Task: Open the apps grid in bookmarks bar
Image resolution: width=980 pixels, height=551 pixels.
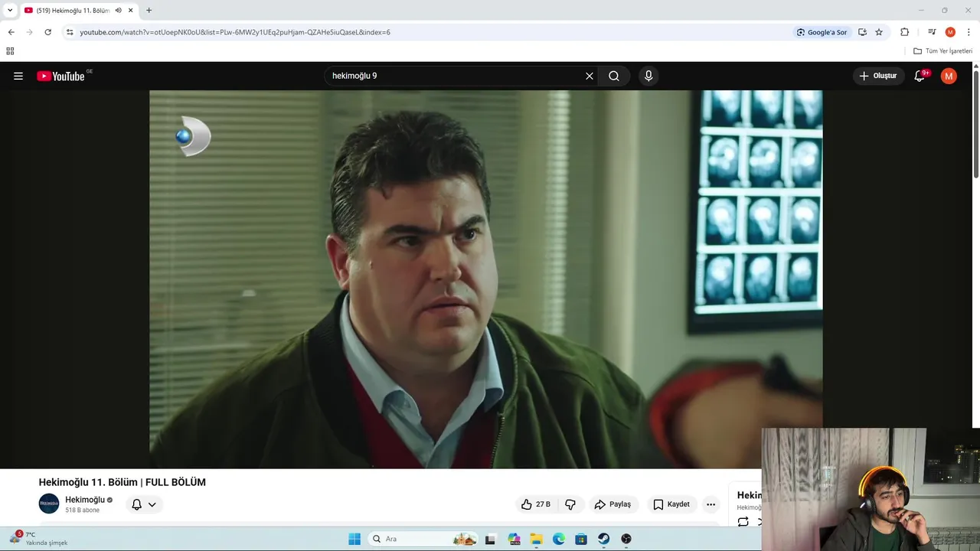Action: [10, 51]
